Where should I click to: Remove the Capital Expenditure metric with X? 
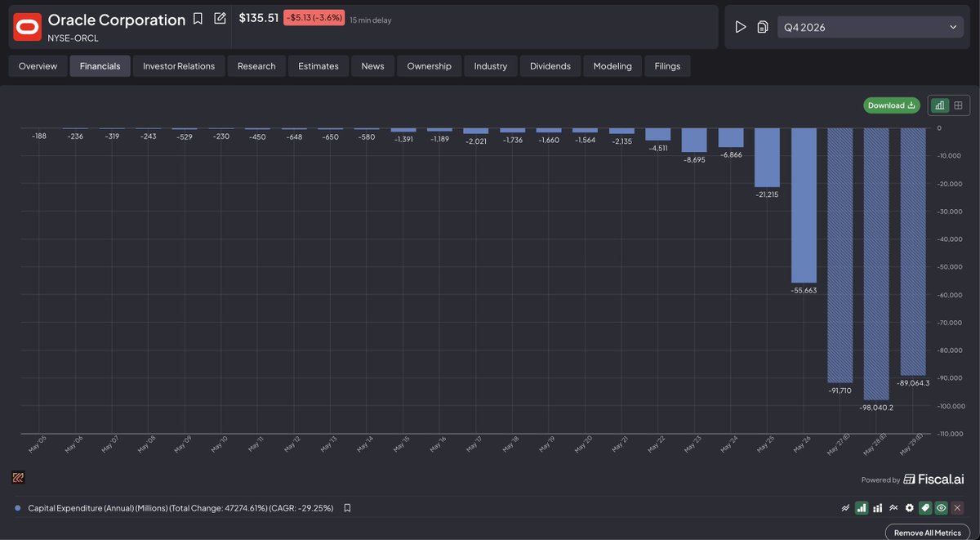click(958, 508)
